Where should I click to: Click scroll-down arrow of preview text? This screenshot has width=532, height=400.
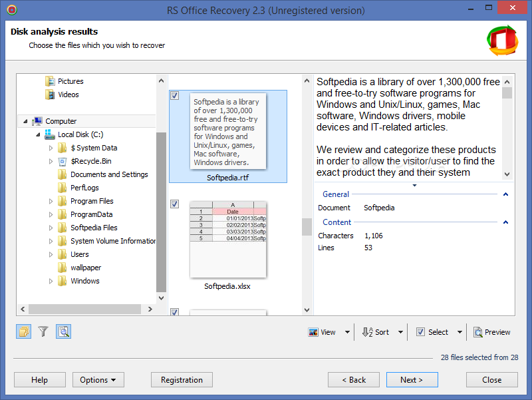point(507,174)
